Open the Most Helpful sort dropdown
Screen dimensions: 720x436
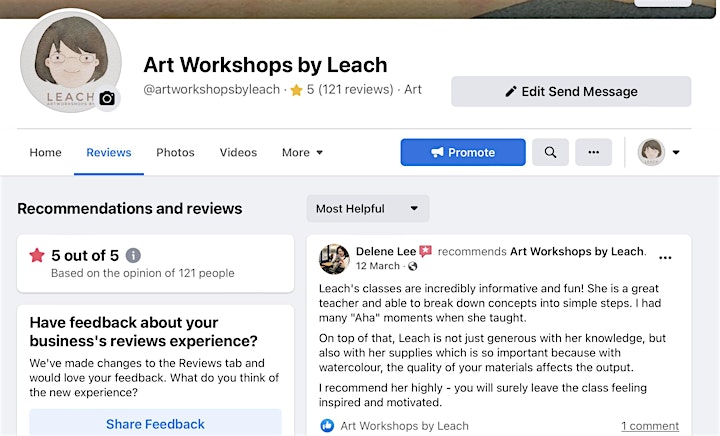[x=368, y=209]
